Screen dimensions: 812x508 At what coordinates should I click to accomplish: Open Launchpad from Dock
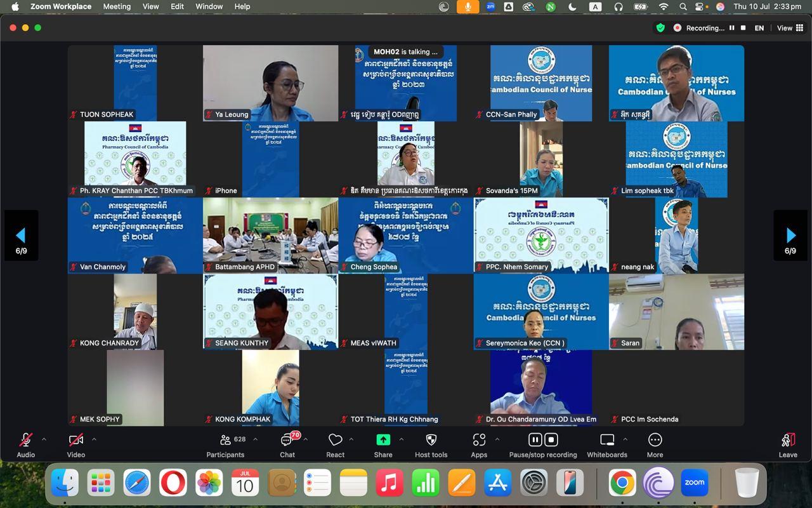101,483
